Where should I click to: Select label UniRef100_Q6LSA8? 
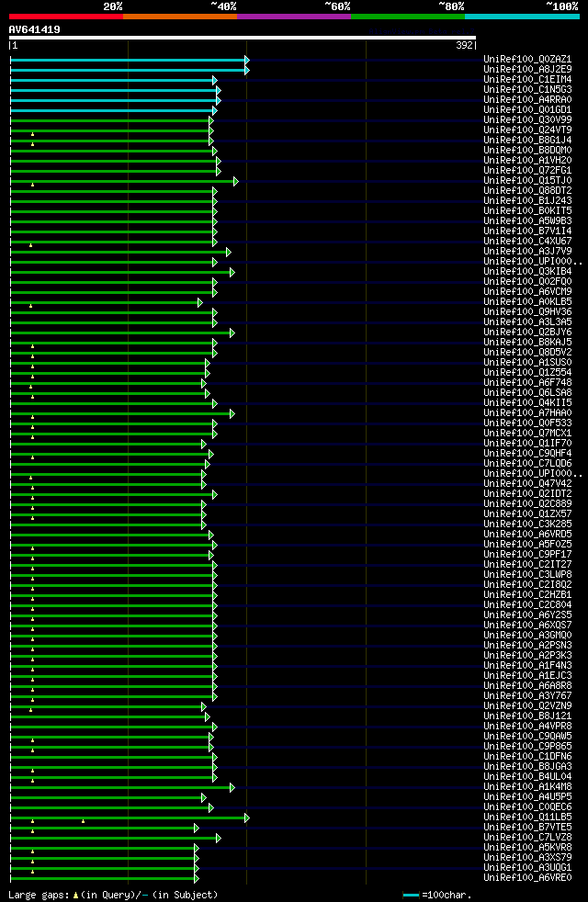[x=527, y=393]
